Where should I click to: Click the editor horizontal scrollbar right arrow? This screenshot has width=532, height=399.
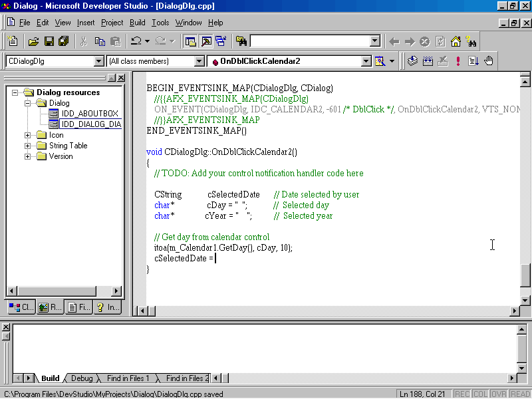[515, 311]
